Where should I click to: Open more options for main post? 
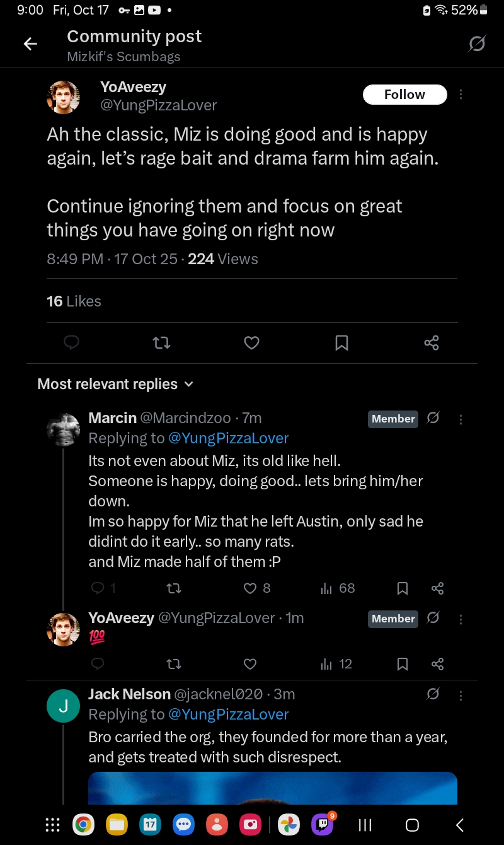click(x=461, y=95)
